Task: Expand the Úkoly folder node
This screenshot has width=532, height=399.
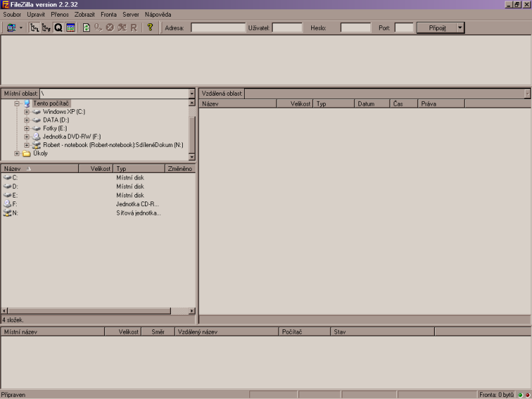Action: [x=17, y=154]
